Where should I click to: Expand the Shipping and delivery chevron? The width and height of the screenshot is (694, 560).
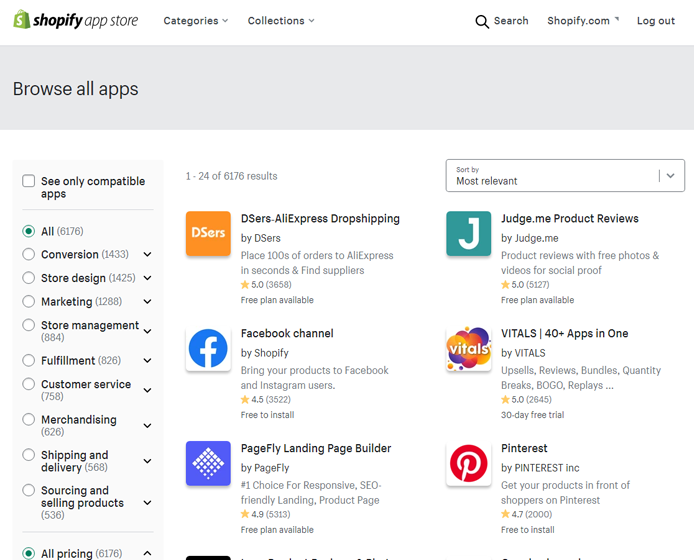click(147, 461)
